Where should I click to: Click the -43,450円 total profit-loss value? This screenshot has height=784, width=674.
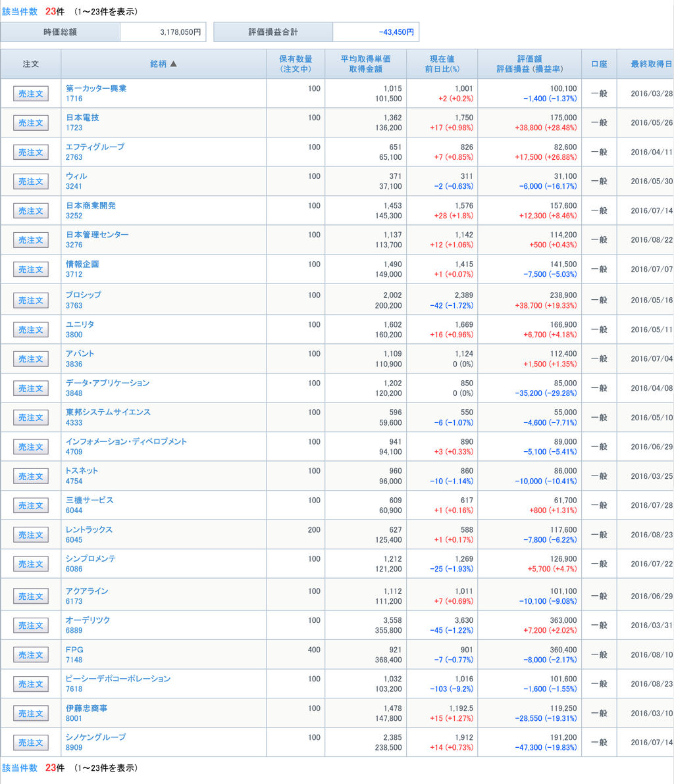coord(396,32)
